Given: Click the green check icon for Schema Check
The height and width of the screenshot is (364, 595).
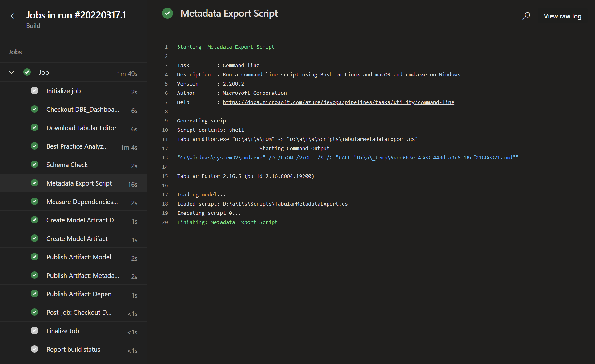Looking at the screenshot, I should click(34, 165).
